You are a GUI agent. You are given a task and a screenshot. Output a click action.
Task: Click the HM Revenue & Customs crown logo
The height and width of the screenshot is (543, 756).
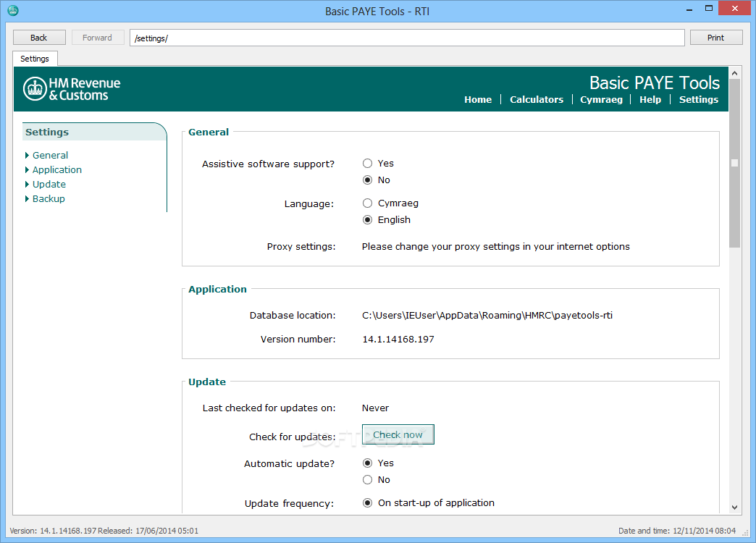pyautogui.click(x=35, y=89)
